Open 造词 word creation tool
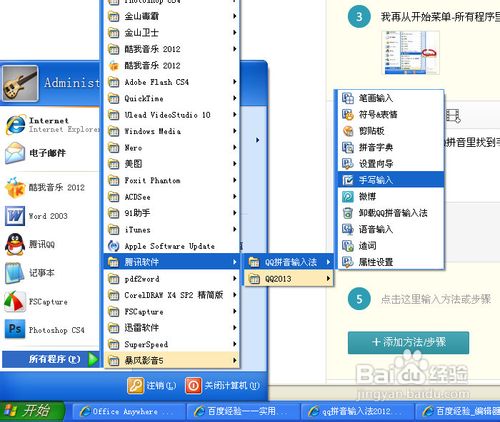The width and height of the screenshot is (500, 422). (x=391, y=246)
